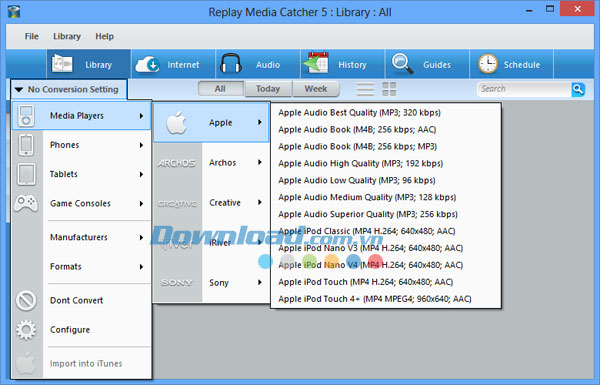Select Apple Audio Book (M4B; 256 kbps; AAC)
Screen dimensions: 600x385
(x=386, y=129)
